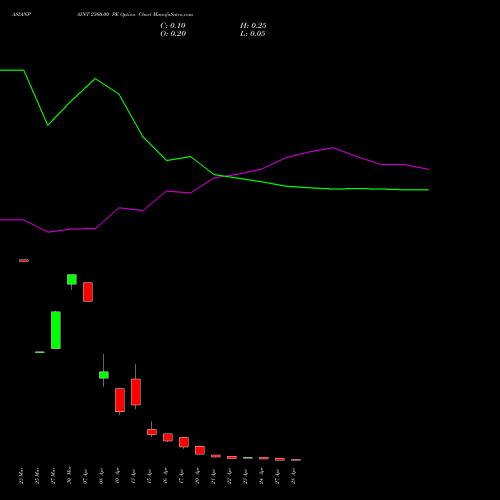Select the '22 Apr' date label
The image size is (500, 500).
229,476
